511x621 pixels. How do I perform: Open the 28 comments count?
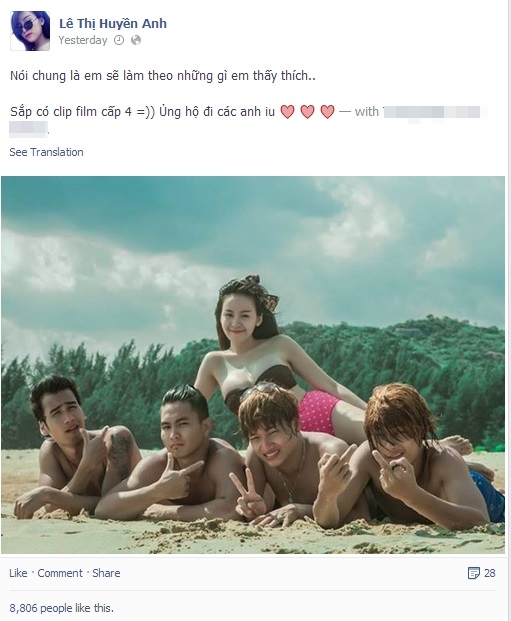click(x=490, y=573)
